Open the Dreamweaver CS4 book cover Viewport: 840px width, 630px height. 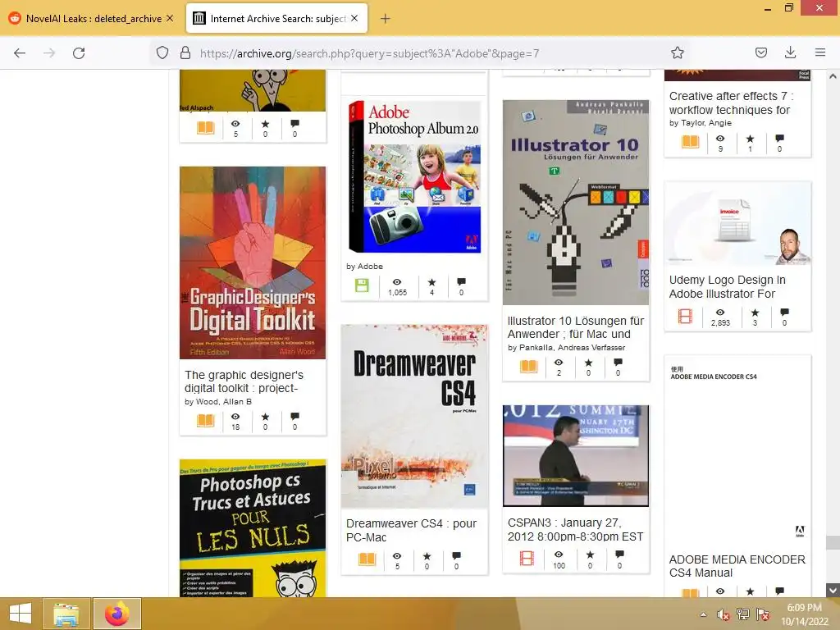414,416
